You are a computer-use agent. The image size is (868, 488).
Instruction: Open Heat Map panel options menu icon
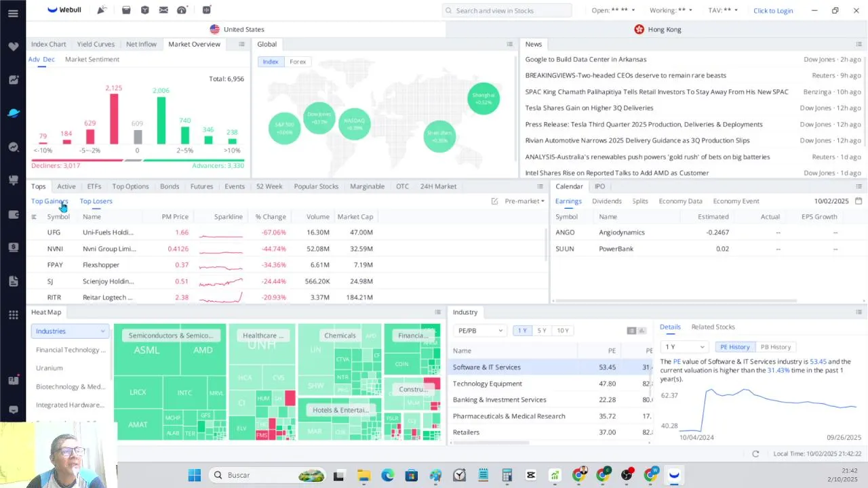[437, 312]
